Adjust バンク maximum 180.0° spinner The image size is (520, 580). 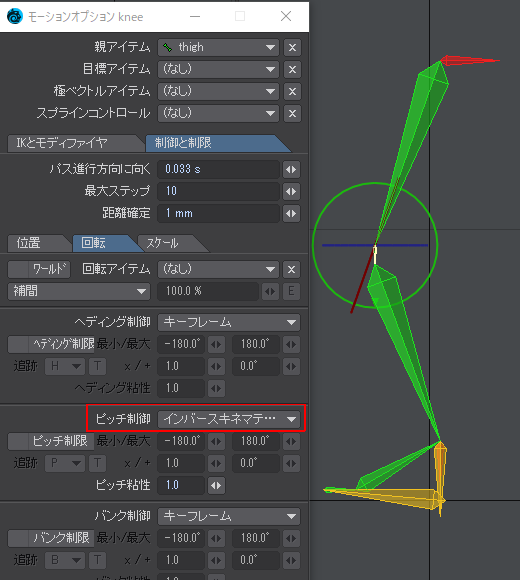291,538
